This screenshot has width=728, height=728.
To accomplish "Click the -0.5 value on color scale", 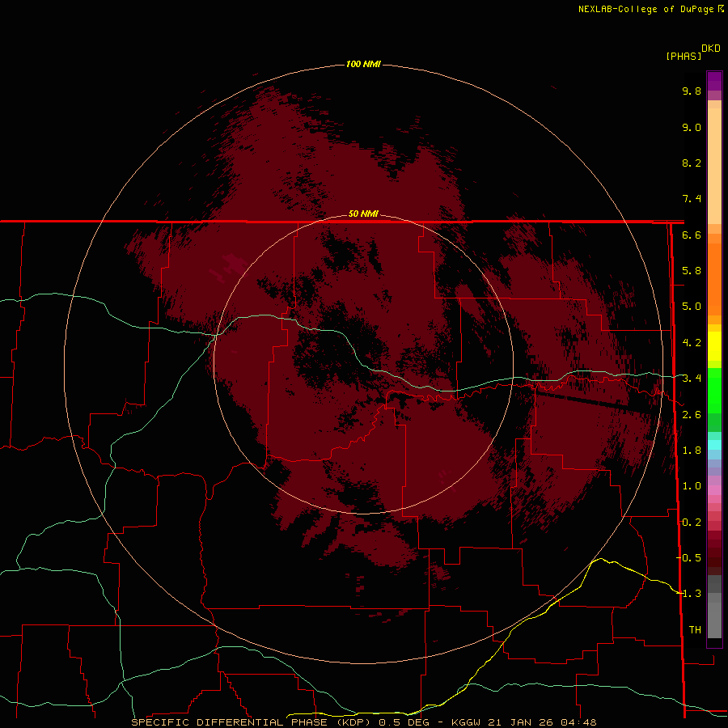I will click(x=688, y=558).
